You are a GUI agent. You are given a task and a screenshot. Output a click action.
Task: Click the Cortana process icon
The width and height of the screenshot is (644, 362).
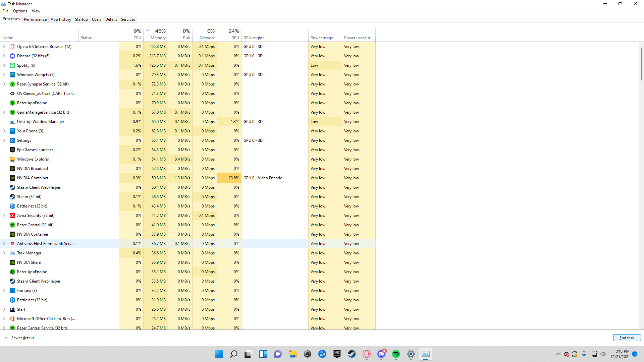12,291
